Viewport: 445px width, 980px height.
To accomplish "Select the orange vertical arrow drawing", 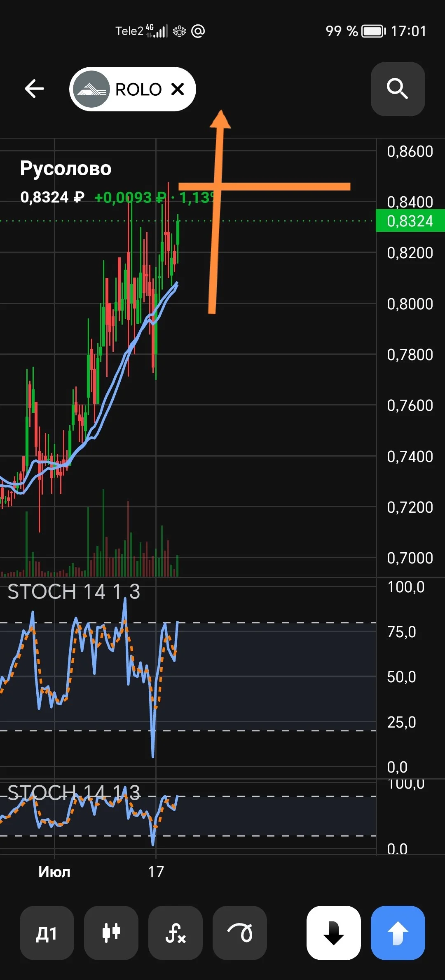I will (216, 212).
